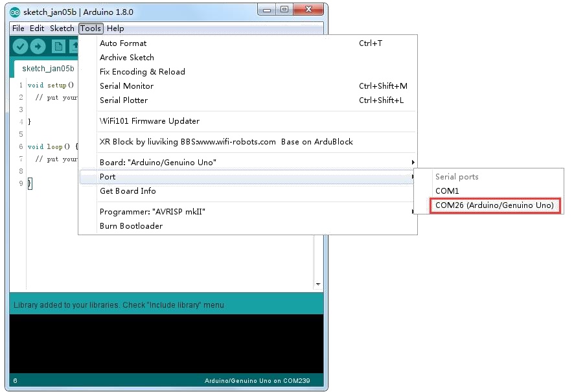The width and height of the screenshot is (574, 392).
Task: Select Get Board Info
Action: click(x=248, y=191)
